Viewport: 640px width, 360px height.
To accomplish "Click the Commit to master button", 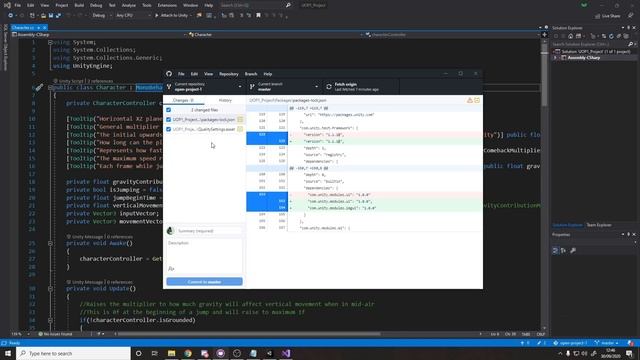I will pyautogui.click(x=204, y=282).
